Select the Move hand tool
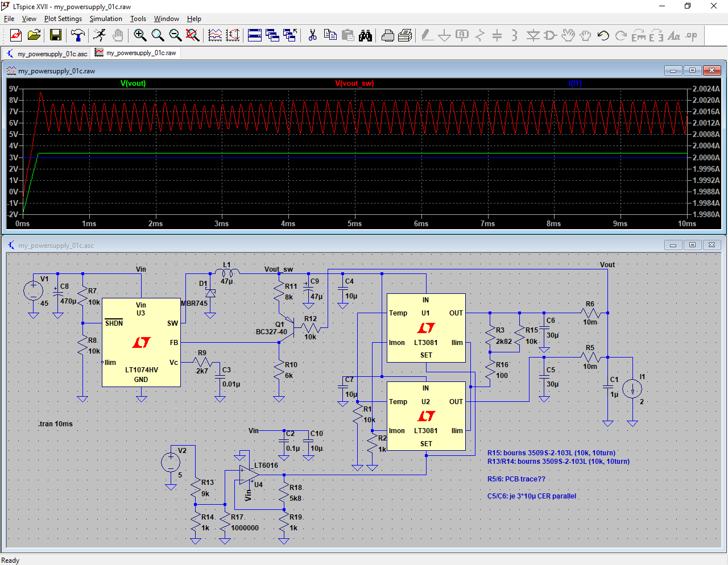 568,35
